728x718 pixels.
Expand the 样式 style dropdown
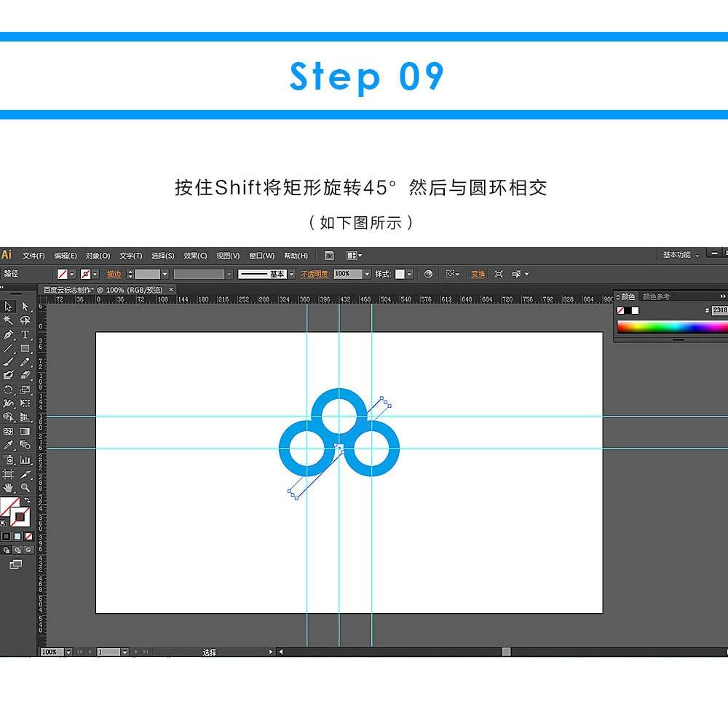pos(409,275)
